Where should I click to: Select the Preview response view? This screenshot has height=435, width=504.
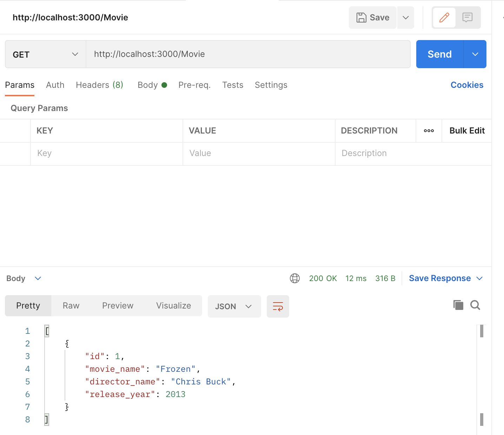click(x=118, y=306)
